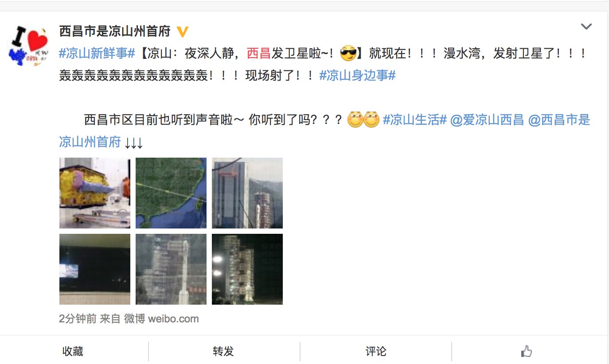Screen dimensions: 609x364
Task: View the dark screen photo thumbnail
Action: (x=95, y=269)
